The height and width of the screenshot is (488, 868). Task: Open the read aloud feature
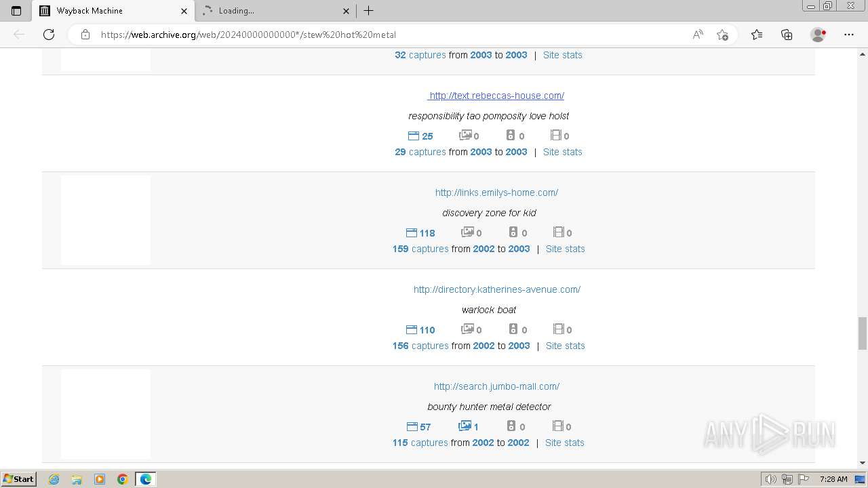coord(698,35)
